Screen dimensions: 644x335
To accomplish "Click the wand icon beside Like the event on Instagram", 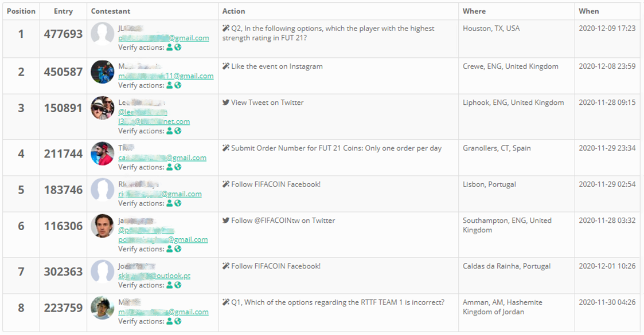I will (226, 66).
